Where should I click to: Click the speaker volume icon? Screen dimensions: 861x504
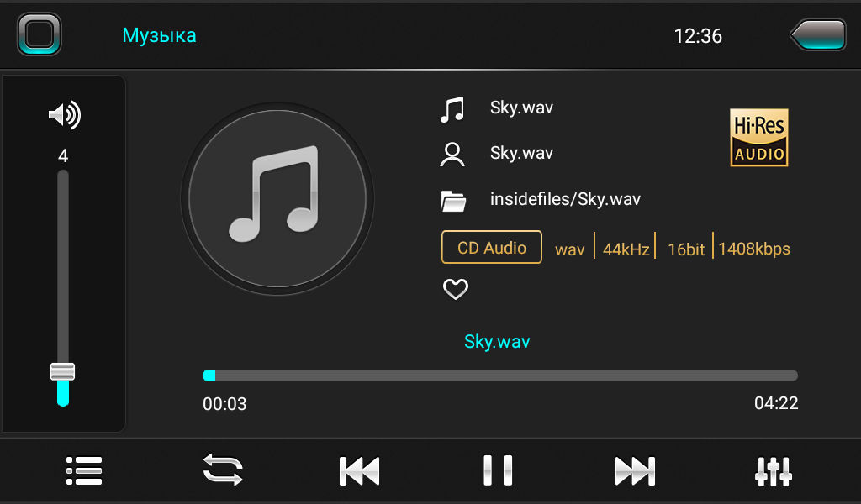tap(65, 115)
